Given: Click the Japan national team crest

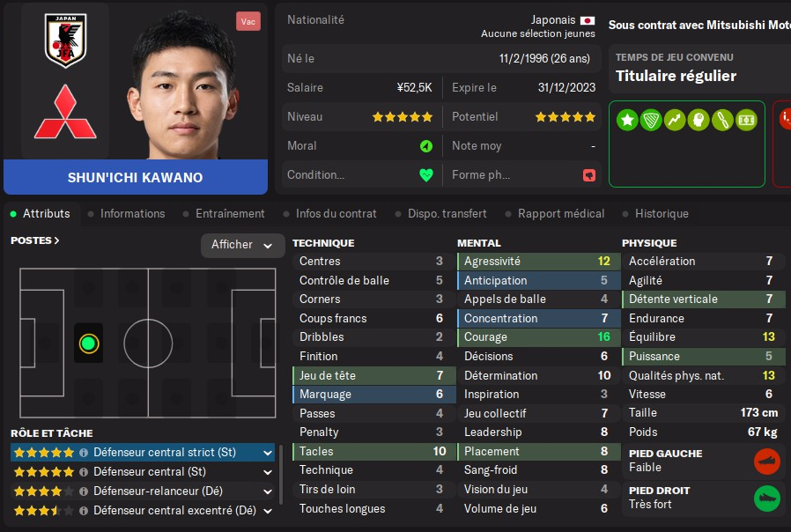Looking at the screenshot, I should click(x=65, y=41).
